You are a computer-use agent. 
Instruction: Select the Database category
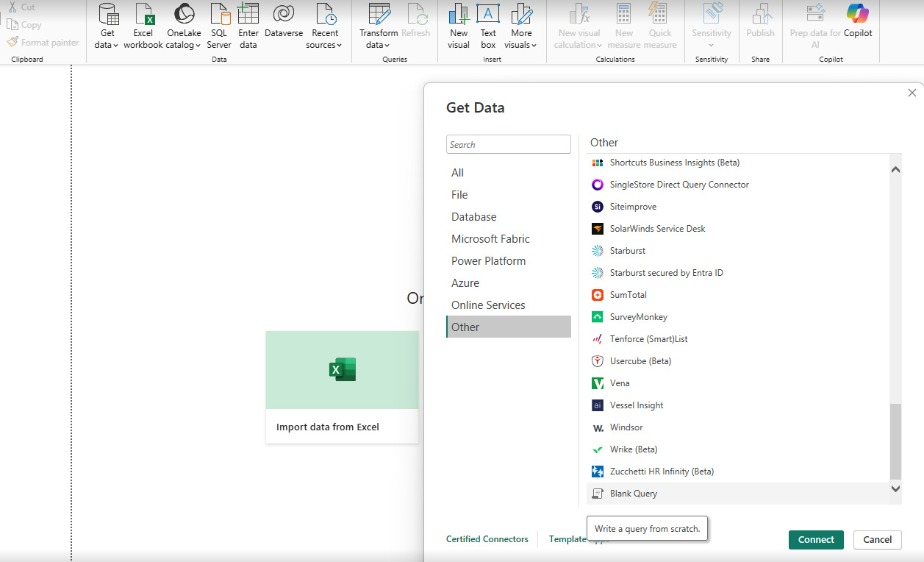click(x=509, y=217)
